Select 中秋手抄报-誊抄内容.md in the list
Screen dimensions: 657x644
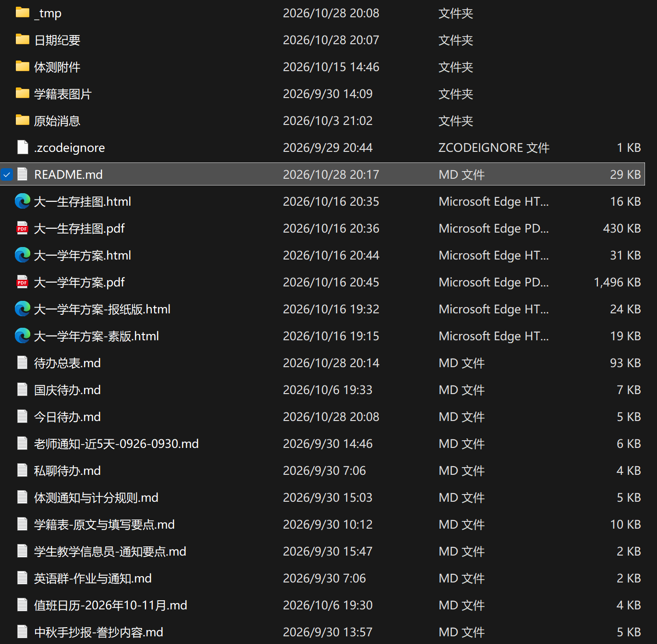[98, 632]
